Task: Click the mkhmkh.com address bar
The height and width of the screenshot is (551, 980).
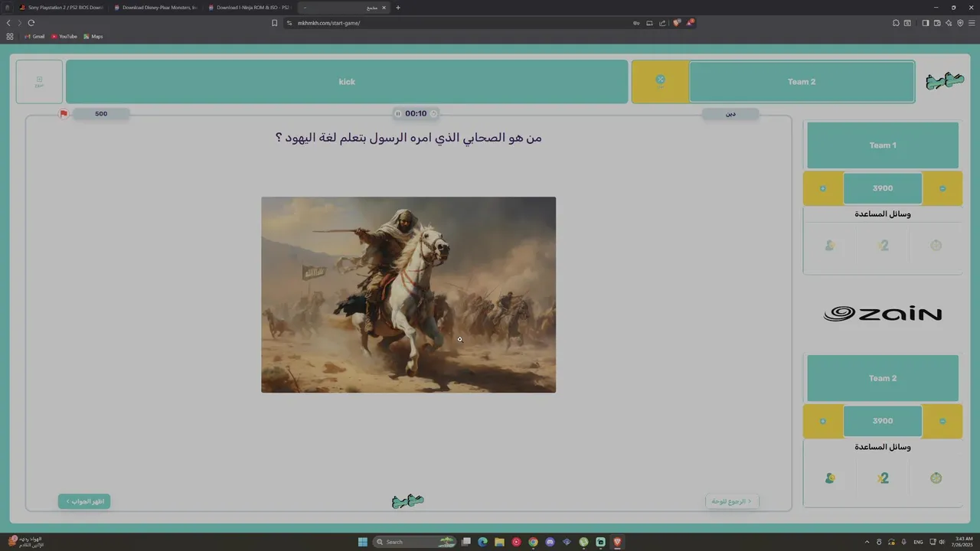Action: (459, 23)
